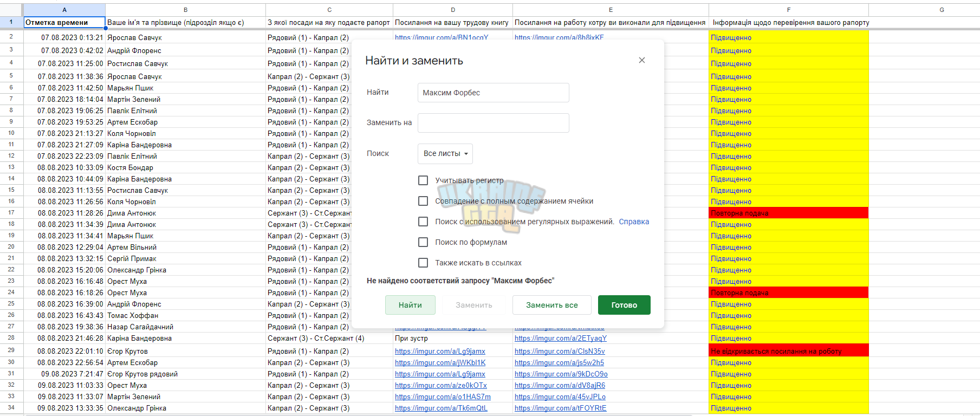This screenshot has height=416, width=980.
Task: Click 'Єгор Крутов рядовий' name cell
Action: [185, 374]
